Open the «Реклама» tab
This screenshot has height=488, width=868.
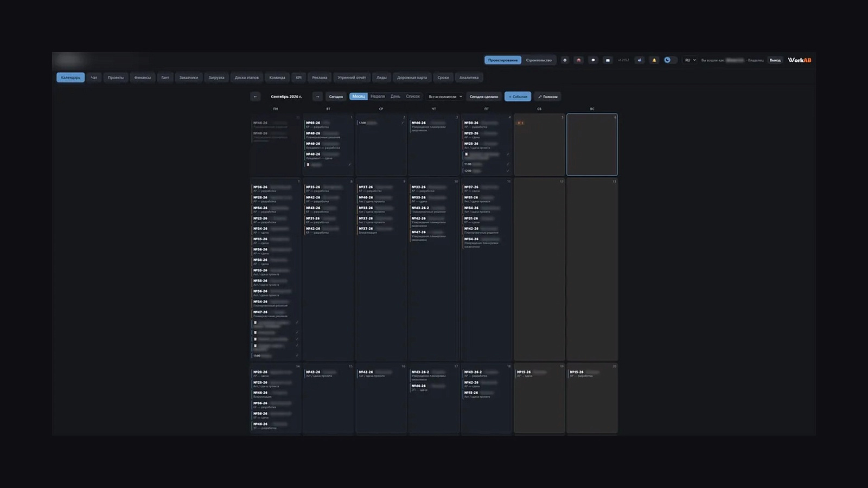coord(320,78)
